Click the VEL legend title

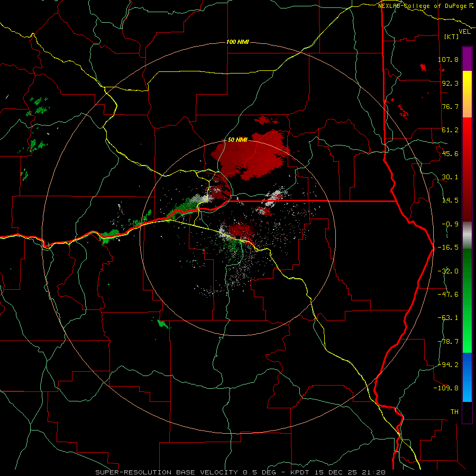pyautogui.click(x=465, y=32)
